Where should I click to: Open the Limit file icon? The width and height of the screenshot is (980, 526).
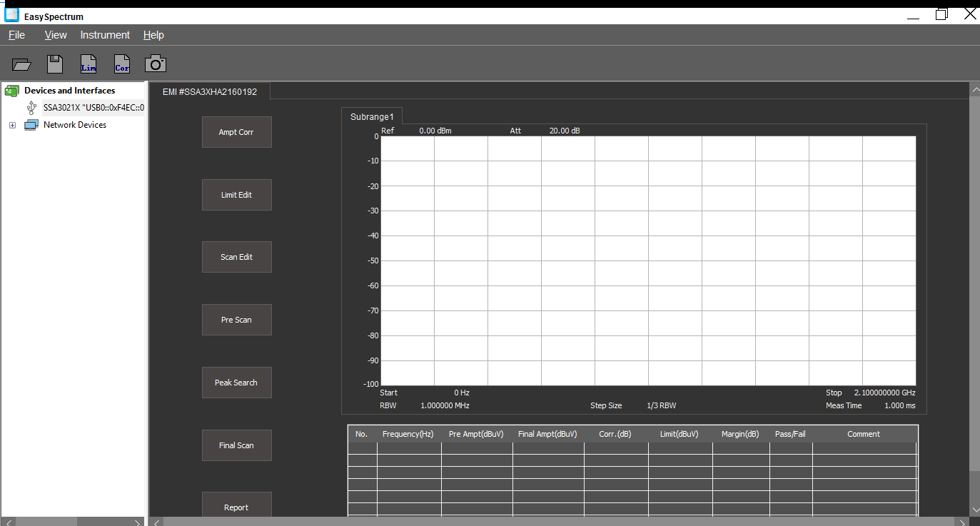[x=89, y=64]
